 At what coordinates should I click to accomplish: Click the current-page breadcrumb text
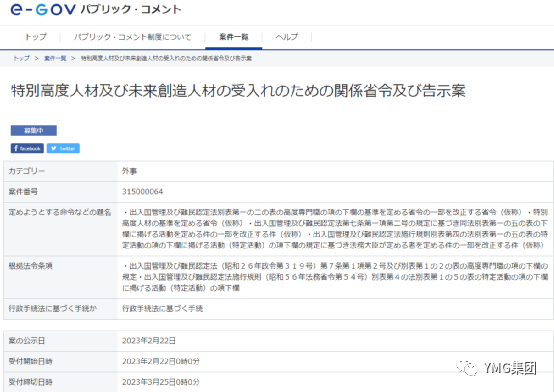(166, 58)
